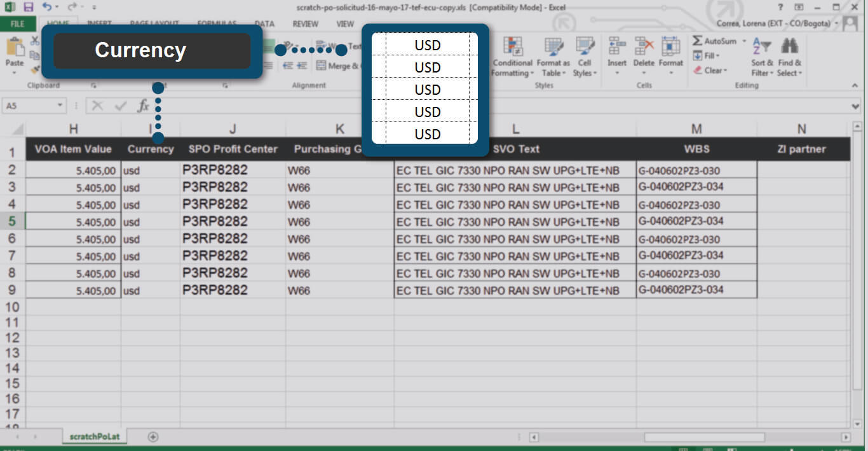868x451 pixels.
Task: Open the FILE tab
Action: tap(18, 24)
